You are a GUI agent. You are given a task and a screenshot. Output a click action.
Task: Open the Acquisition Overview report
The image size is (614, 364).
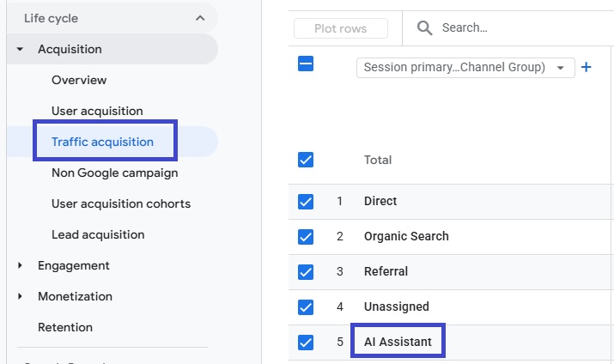pyautogui.click(x=79, y=80)
